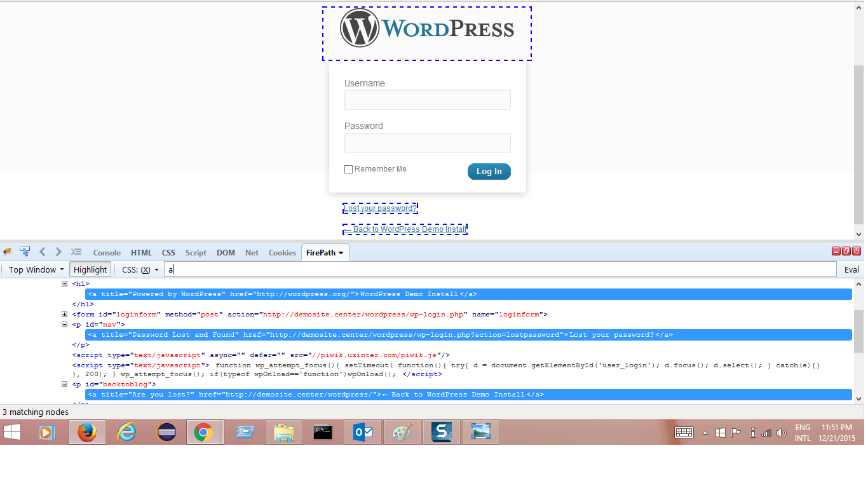Click the Lost your password link
This screenshot has width=868, height=488.
point(380,208)
